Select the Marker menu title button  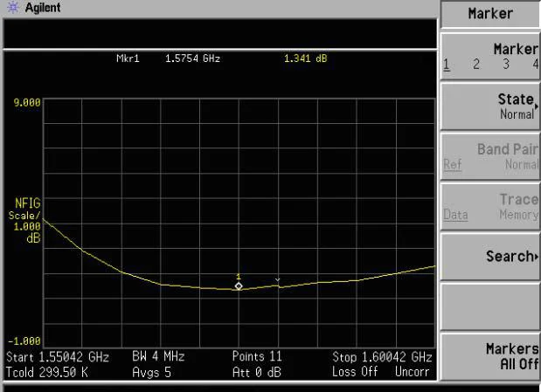click(490, 14)
